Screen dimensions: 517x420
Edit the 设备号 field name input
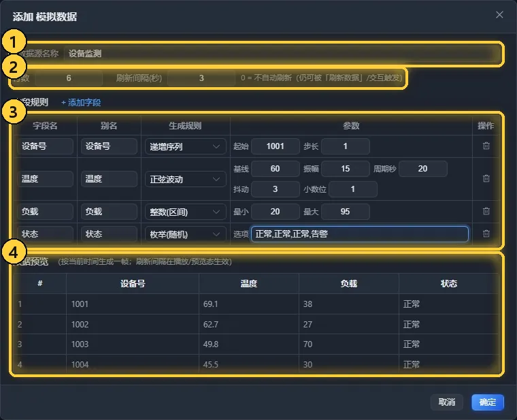45,146
